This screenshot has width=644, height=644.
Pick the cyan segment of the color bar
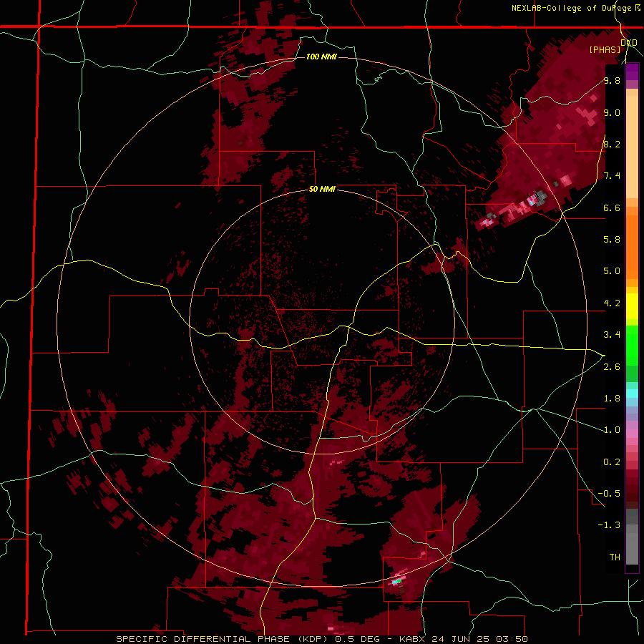coord(632,394)
